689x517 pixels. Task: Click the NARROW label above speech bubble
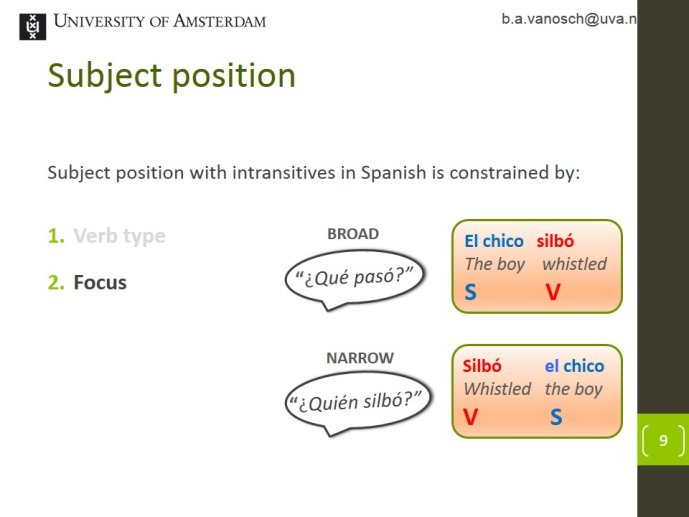[x=360, y=358]
